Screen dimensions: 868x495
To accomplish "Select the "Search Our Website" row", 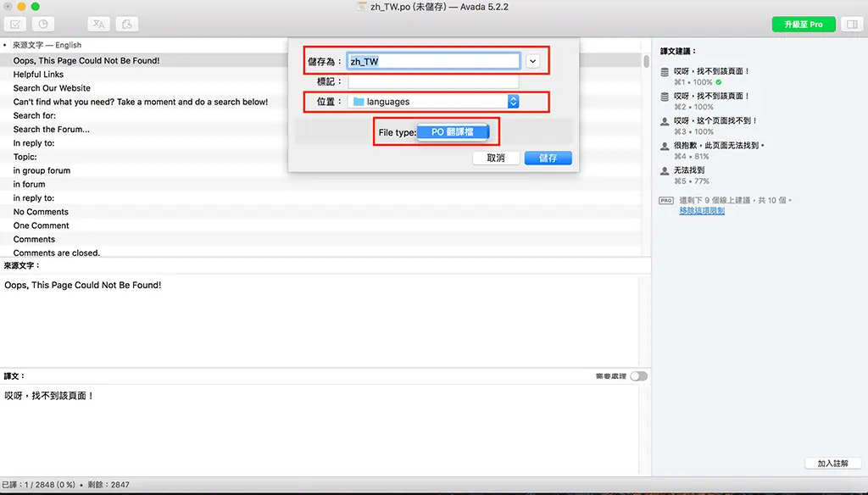I will [321, 88].
